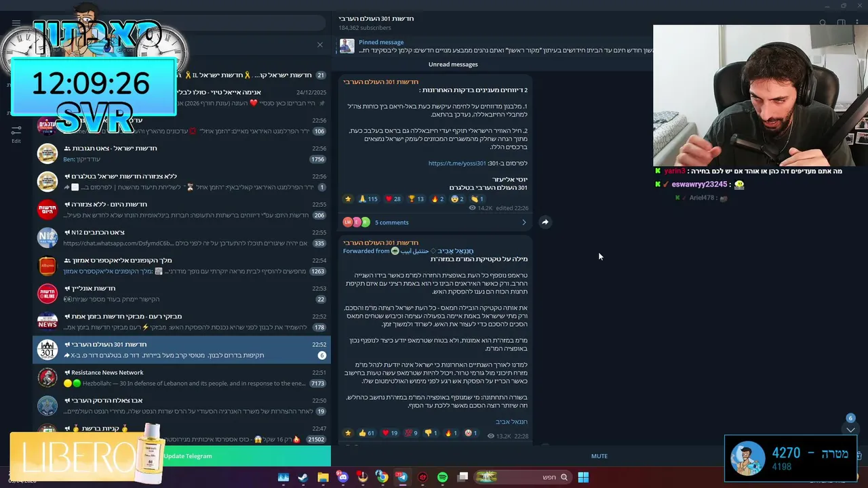The height and width of the screenshot is (488, 868).
Task: Open Edit folders in Telegram sidebar
Action: (16, 133)
